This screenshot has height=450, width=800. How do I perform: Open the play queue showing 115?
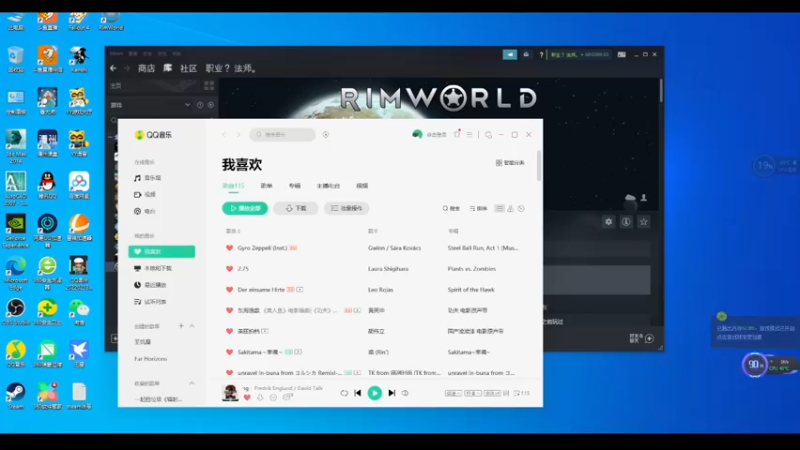coord(522,393)
